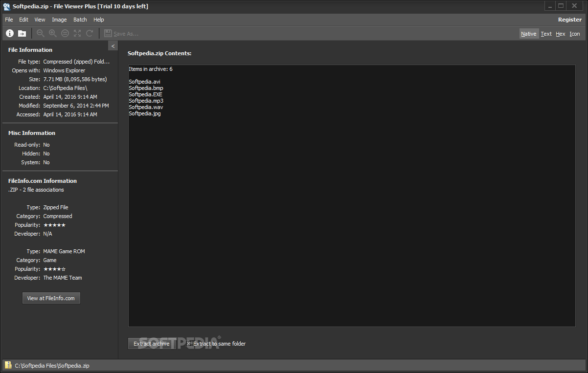This screenshot has height=373, width=588.
Task: Reset zoom to actual size icon
Action: point(65,33)
